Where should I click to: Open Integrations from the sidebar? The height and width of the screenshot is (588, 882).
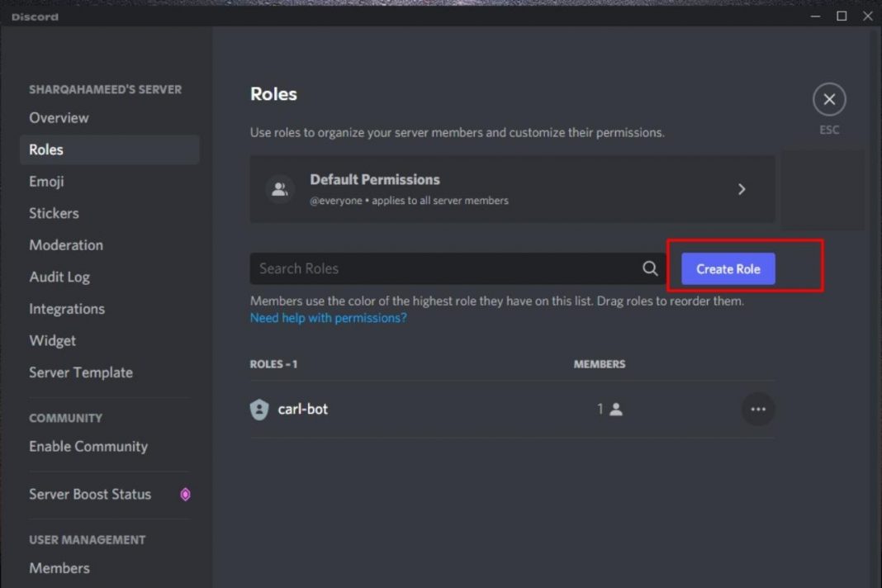point(67,308)
